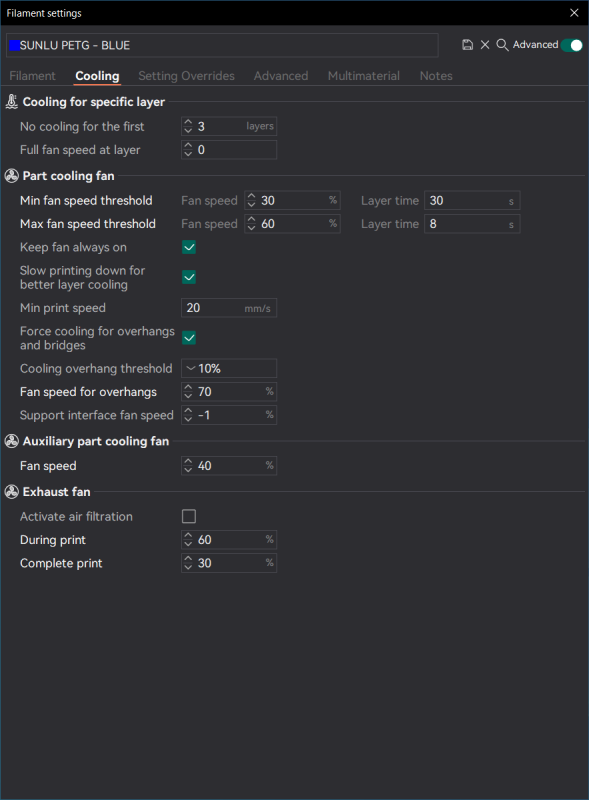Image resolution: width=589 pixels, height=800 pixels.
Task: Increase No cooling for the first layers value
Action: [x=188, y=122]
